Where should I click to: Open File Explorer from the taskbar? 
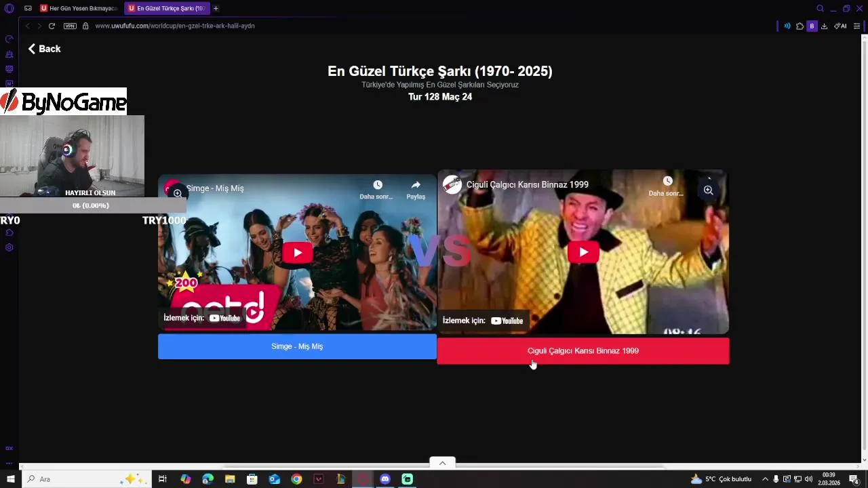[x=230, y=479]
